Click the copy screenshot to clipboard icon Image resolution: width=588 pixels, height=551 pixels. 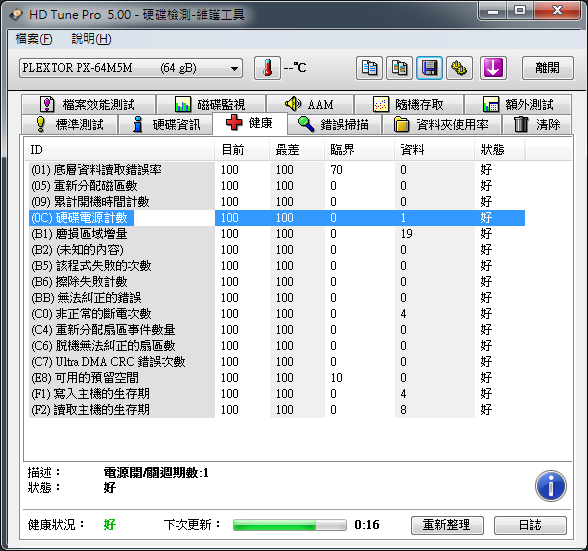coord(399,68)
